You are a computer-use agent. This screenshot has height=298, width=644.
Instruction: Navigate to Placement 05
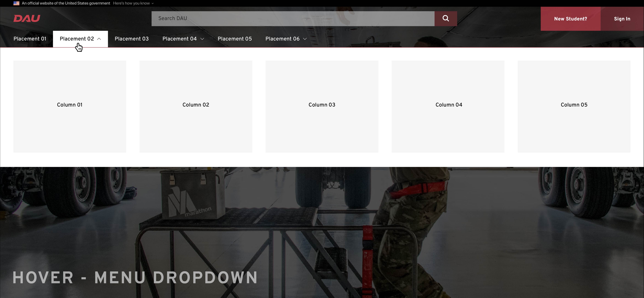point(235,39)
